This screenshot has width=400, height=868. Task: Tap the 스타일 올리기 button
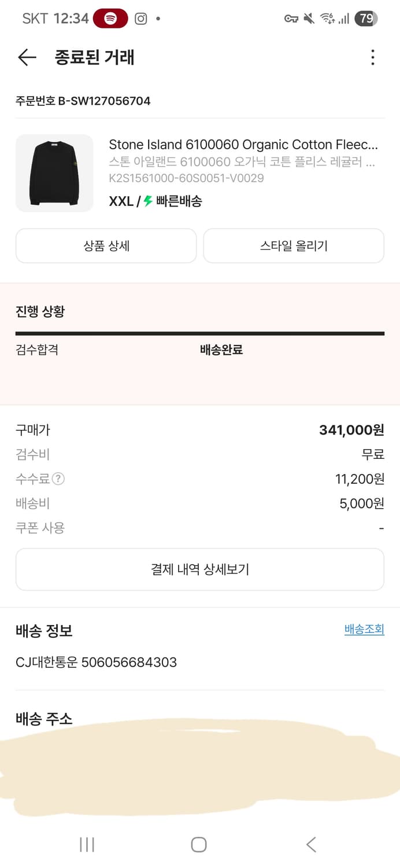(294, 245)
